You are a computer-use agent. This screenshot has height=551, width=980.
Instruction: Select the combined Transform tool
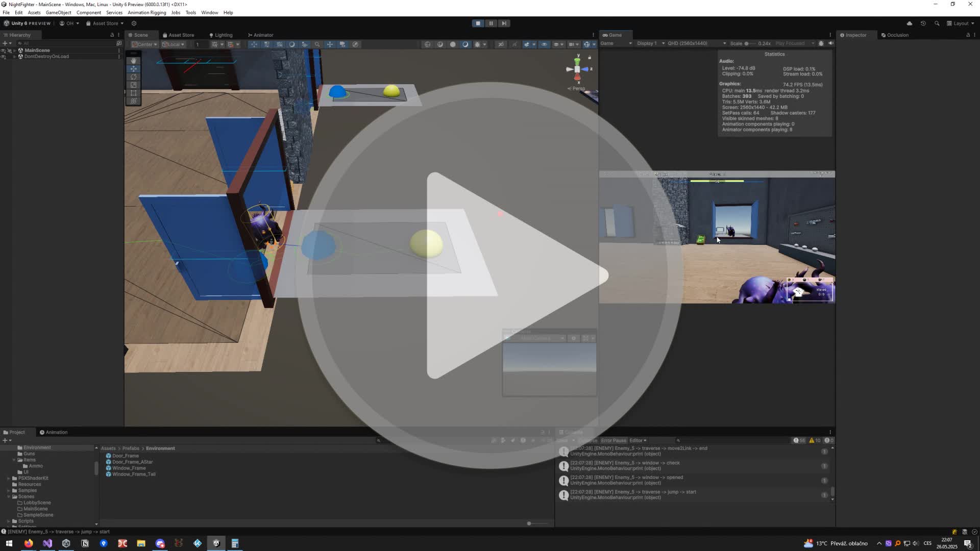(x=134, y=102)
